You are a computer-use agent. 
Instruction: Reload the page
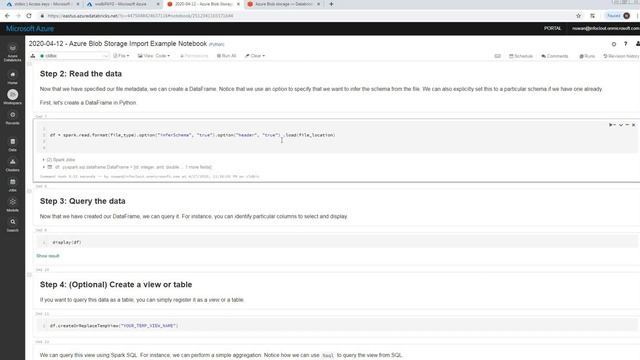tap(29, 16)
